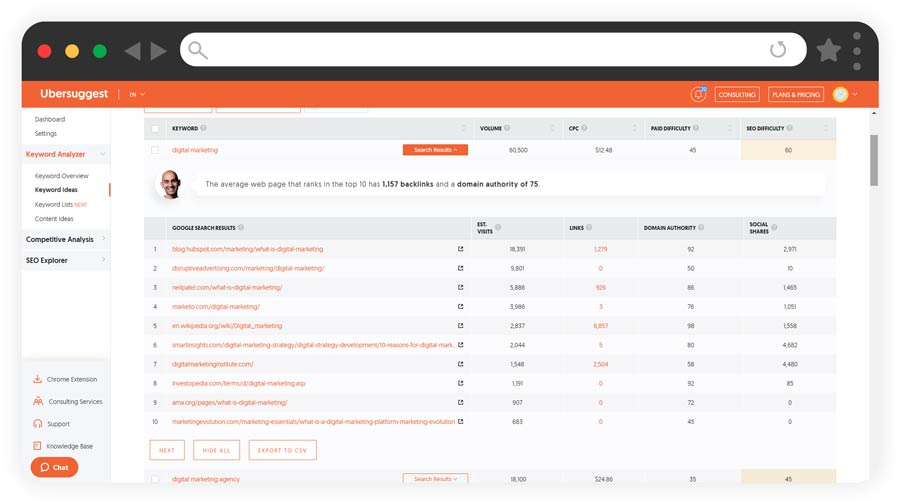Collapse Search Results for digital marketing

[x=435, y=150]
